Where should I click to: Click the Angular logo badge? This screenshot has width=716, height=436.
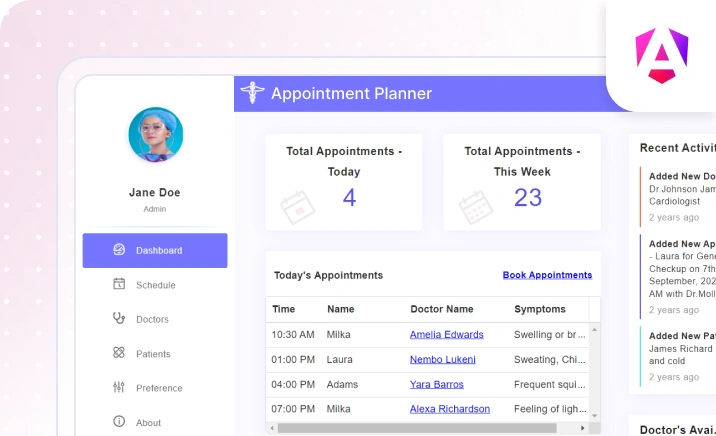662,55
